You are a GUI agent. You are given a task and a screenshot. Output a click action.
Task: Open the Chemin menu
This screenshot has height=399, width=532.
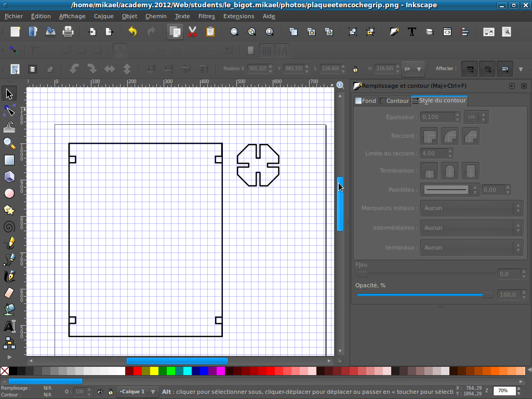coord(156,16)
